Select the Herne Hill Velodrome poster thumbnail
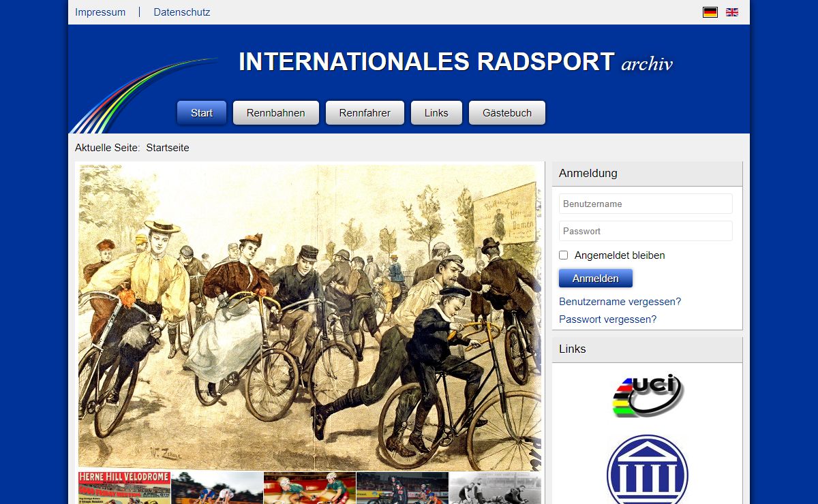The image size is (818, 504). [124, 488]
